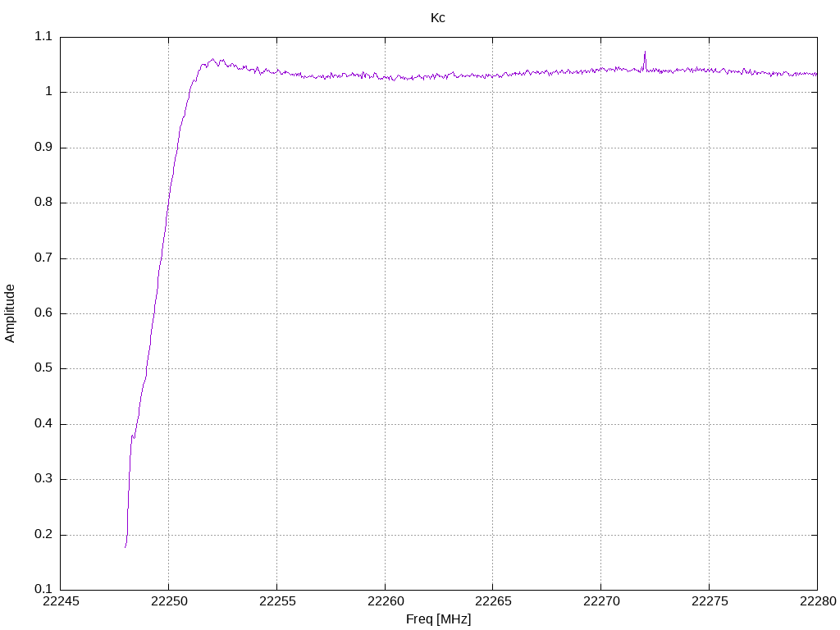Click the x-axis tick label 22275
840x630 pixels.
(710, 601)
